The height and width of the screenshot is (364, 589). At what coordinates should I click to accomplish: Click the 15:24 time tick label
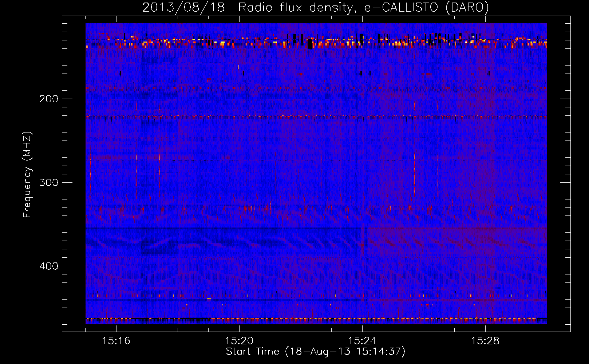pyautogui.click(x=362, y=341)
